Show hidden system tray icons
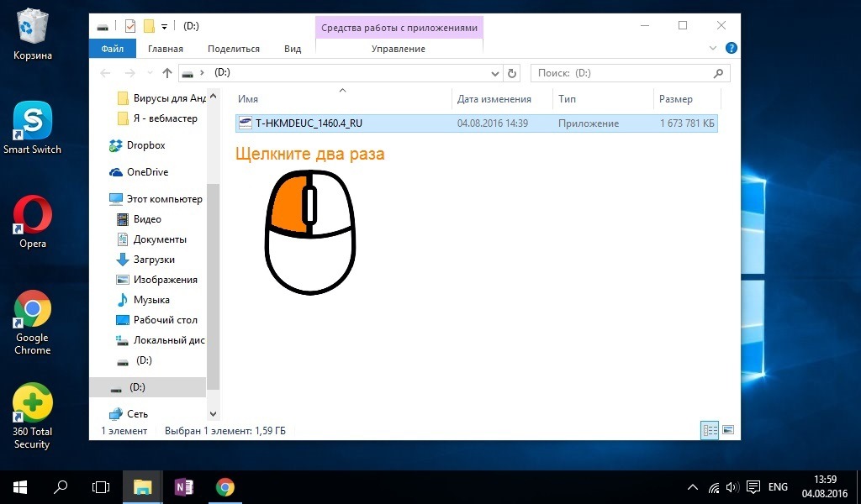Viewport: 861px width, 504px height. [x=693, y=487]
